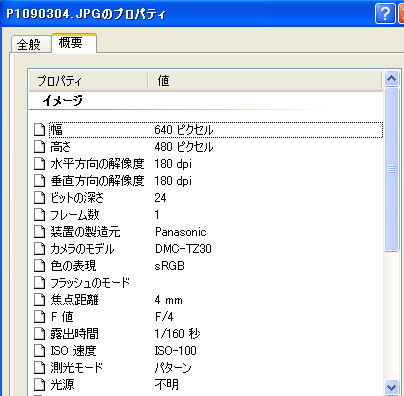Click the page icon beside フレーム数

(39, 215)
